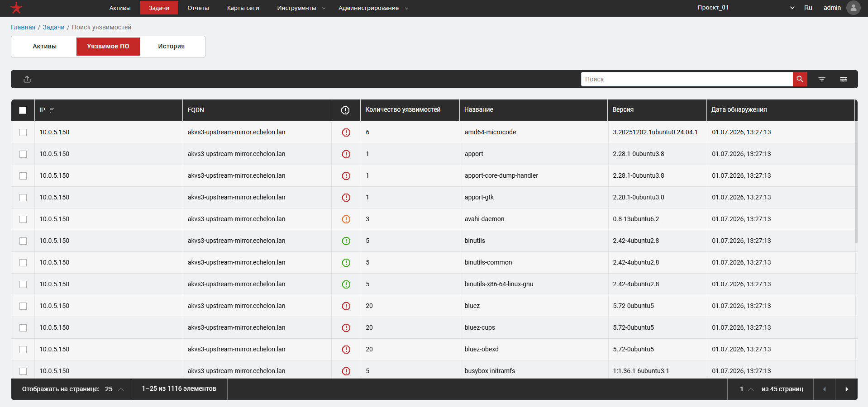Image resolution: width=868 pixels, height=407 pixels.
Task: Click red severity icon for apport-gtk
Action: [346, 198]
